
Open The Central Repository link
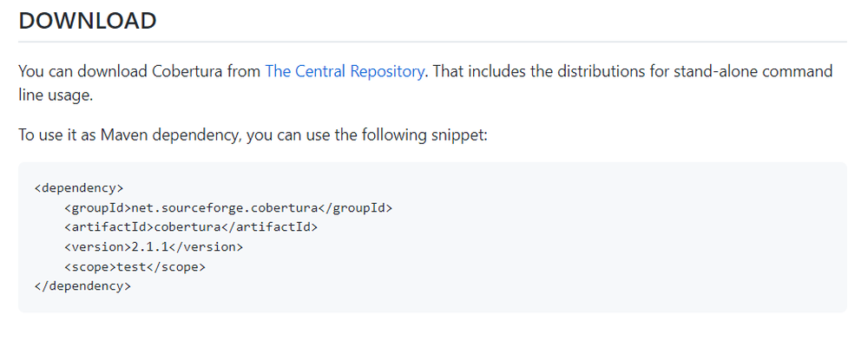click(345, 71)
